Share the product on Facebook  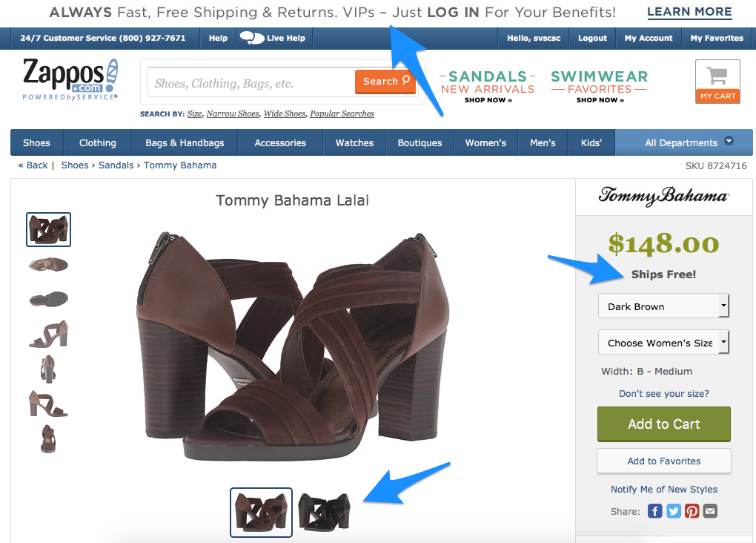tap(654, 511)
